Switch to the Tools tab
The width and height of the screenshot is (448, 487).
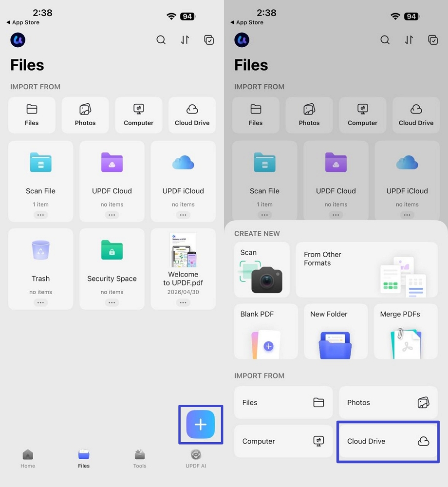click(140, 459)
